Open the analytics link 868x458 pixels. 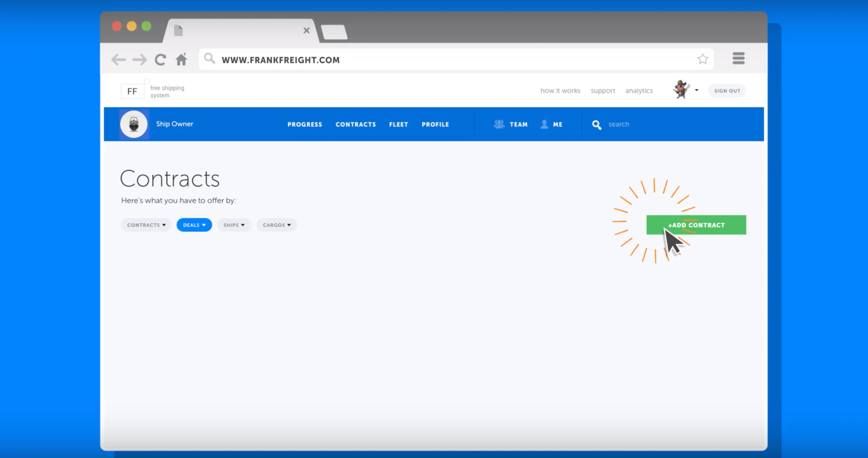coord(639,91)
